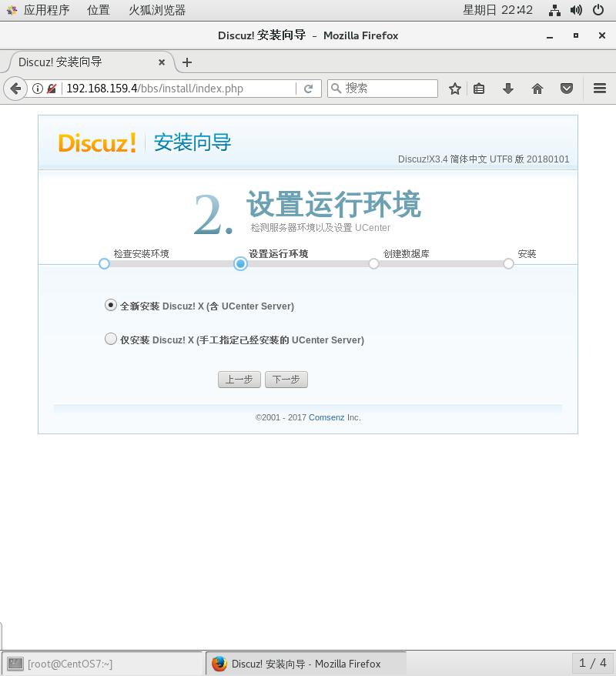Maximize the Firefox window
The height and width of the screenshot is (676, 616).
point(576,35)
